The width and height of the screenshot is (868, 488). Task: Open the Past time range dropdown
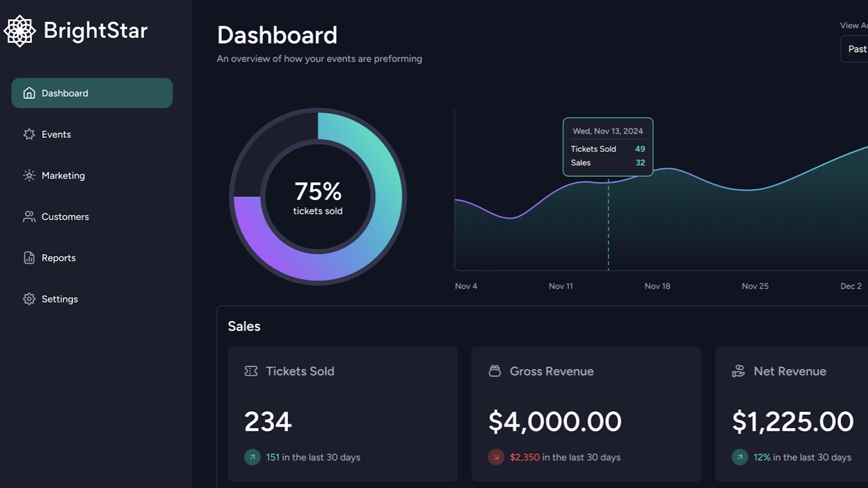855,49
